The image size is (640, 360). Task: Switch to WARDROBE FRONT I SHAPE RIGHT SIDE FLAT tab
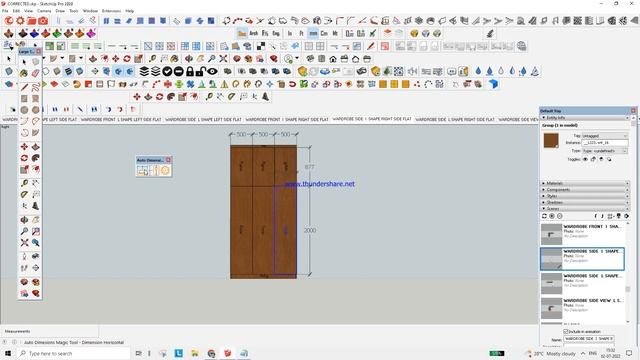coord(287,120)
